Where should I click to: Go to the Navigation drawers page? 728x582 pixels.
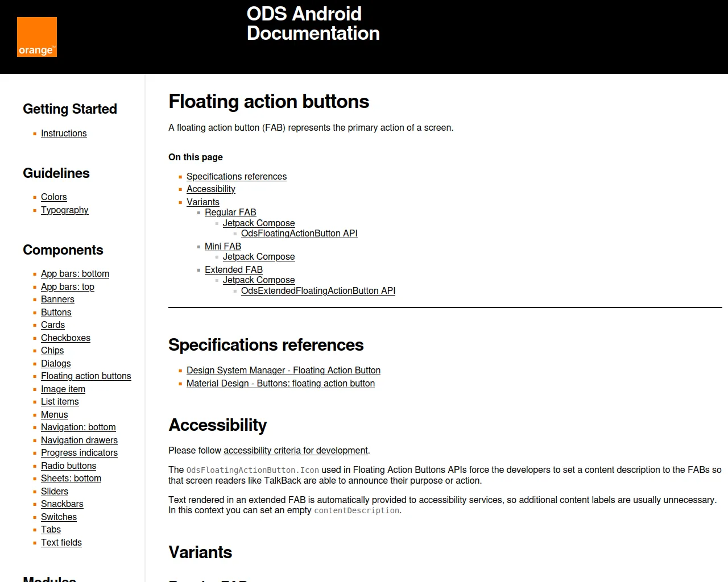click(x=79, y=440)
